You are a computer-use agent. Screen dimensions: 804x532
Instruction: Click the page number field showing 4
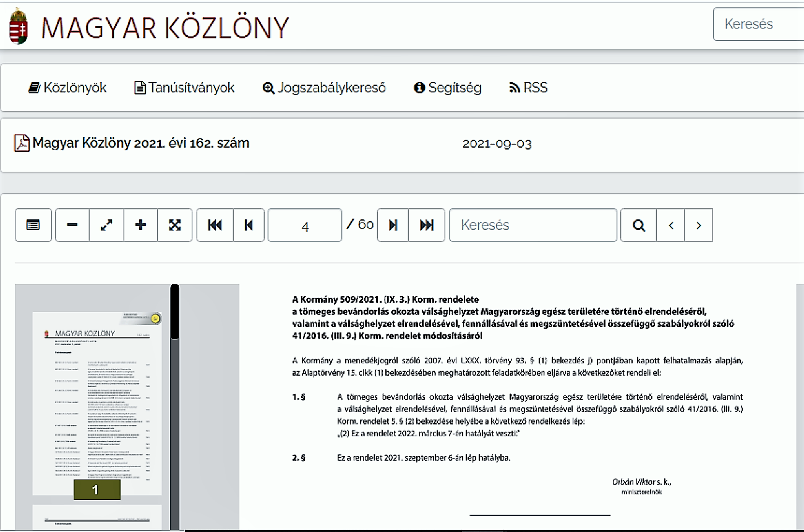click(x=305, y=225)
